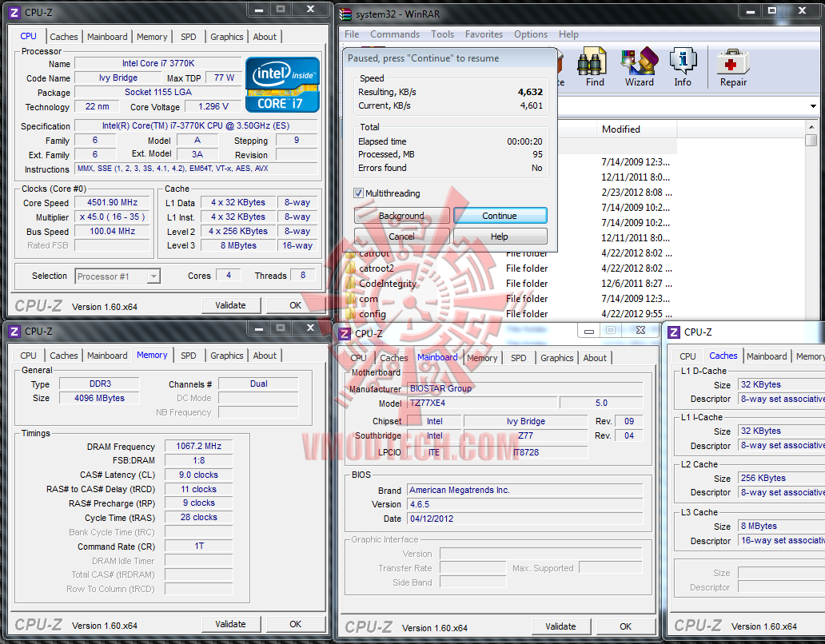Image resolution: width=825 pixels, height=644 pixels.
Task: Click Validate in CPU-Z Memory window
Action: coord(230,624)
